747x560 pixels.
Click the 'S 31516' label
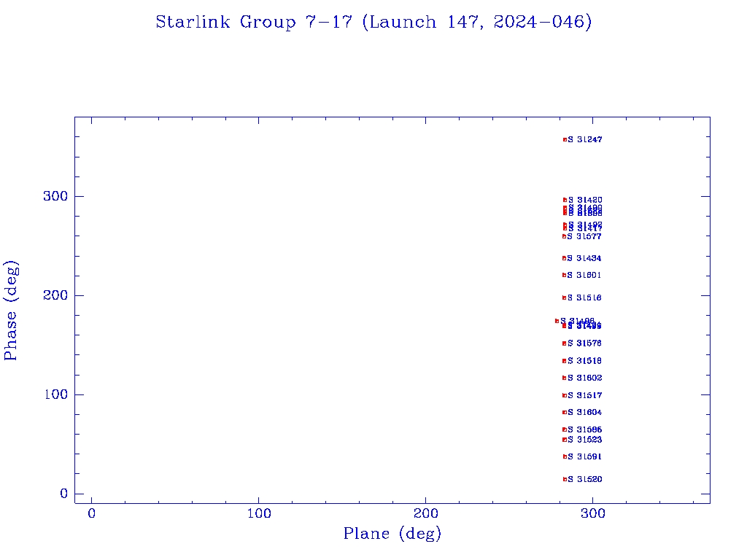[584, 297]
